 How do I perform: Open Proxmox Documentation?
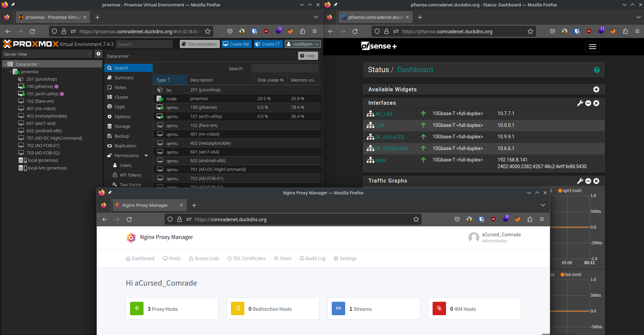tap(200, 44)
